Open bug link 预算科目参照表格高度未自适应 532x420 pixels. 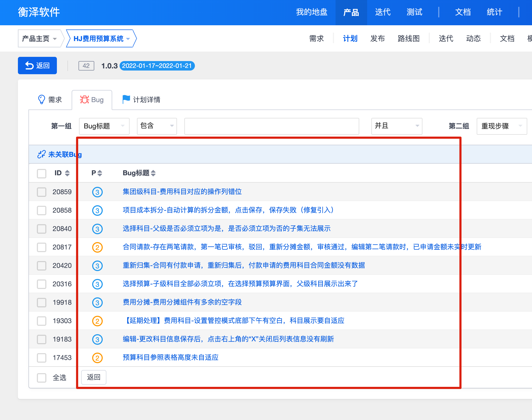tap(170, 357)
